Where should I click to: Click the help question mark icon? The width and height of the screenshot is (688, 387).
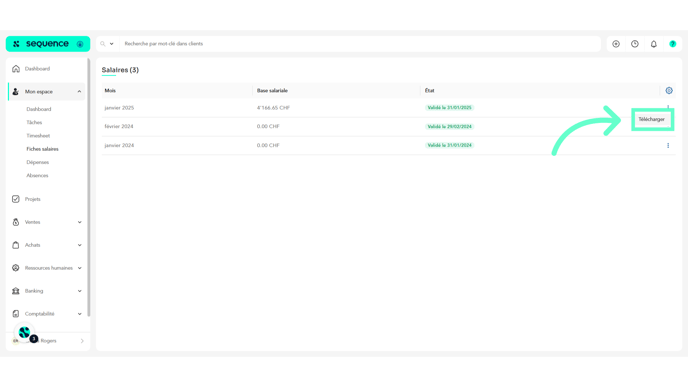coord(672,44)
